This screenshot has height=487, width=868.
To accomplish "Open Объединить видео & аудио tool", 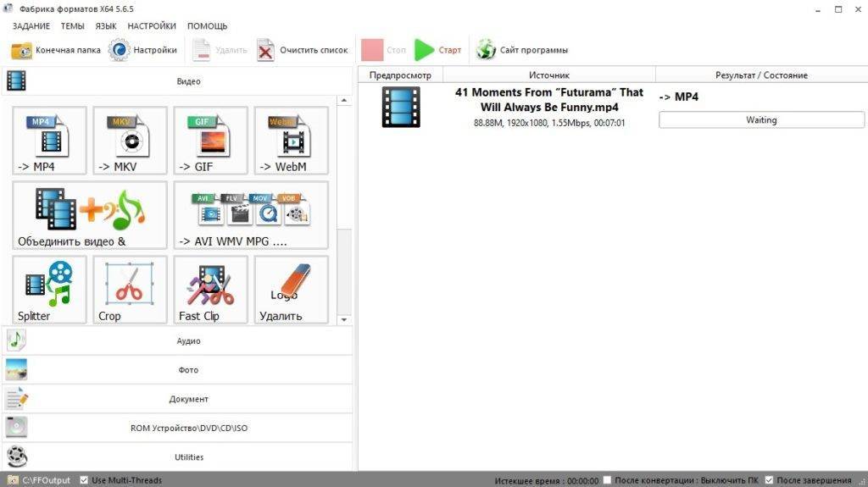I will pyautogui.click(x=90, y=215).
